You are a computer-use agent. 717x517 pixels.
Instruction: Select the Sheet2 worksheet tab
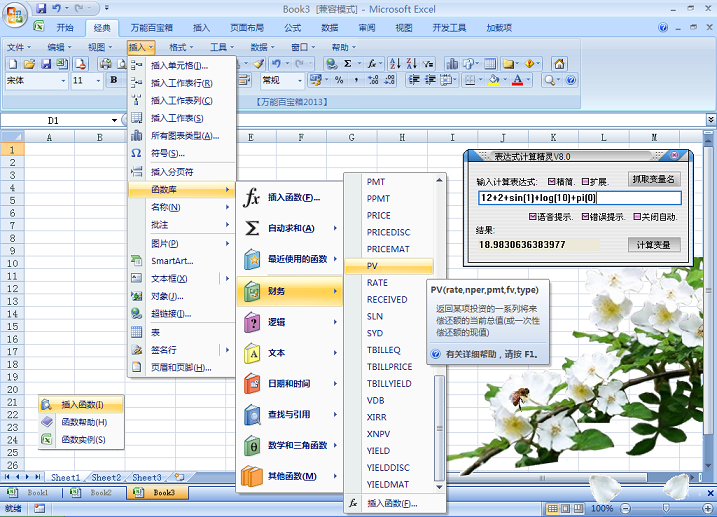coord(106,477)
